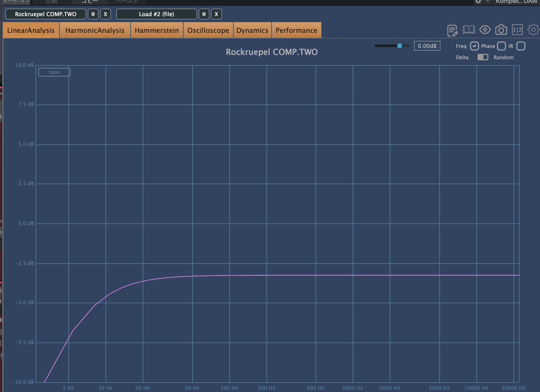Open the Load #2 (file) selector

(156, 14)
